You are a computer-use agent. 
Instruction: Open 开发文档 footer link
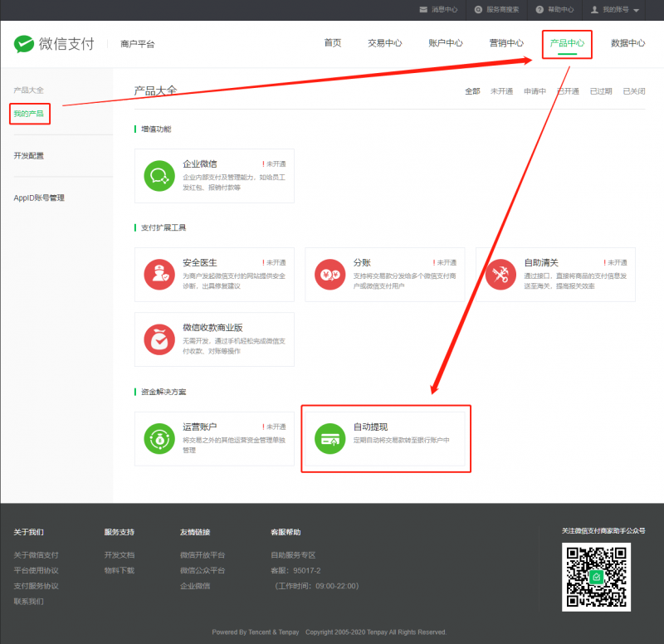click(120, 554)
